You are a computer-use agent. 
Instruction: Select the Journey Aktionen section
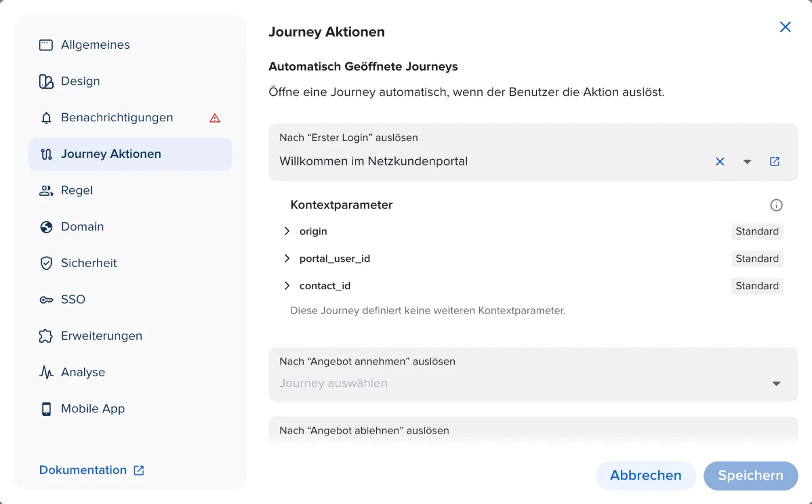(130, 154)
